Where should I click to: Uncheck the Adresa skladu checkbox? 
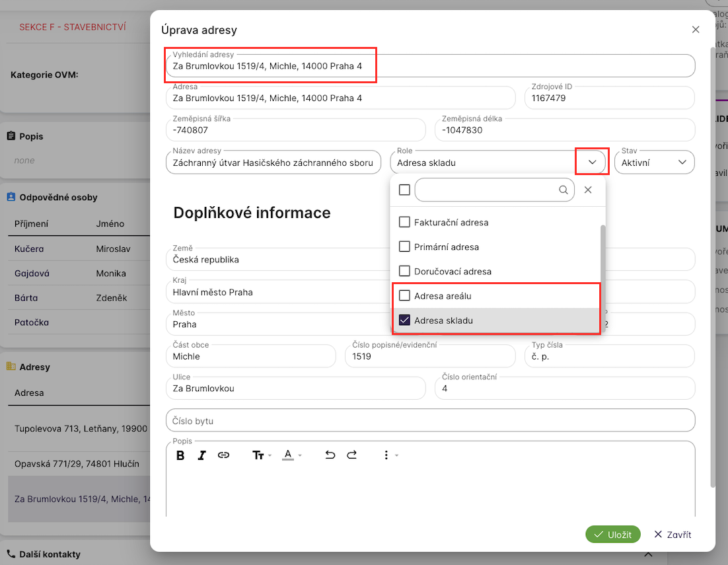pyautogui.click(x=405, y=320)
